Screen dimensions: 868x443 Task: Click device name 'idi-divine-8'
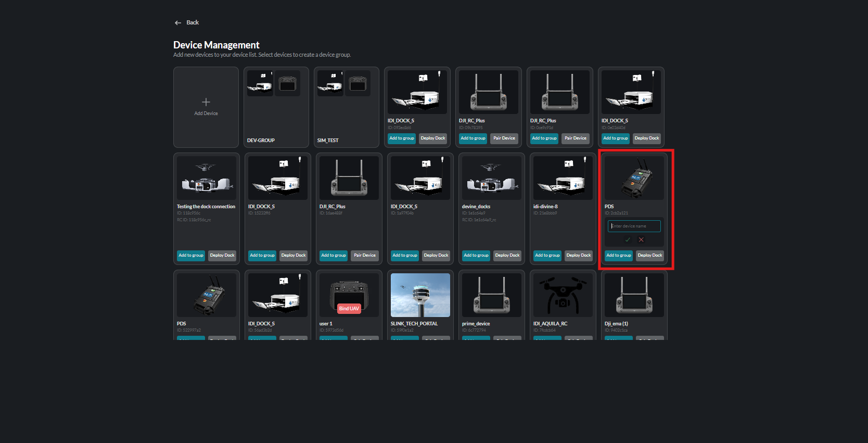[x=545, y=207]
